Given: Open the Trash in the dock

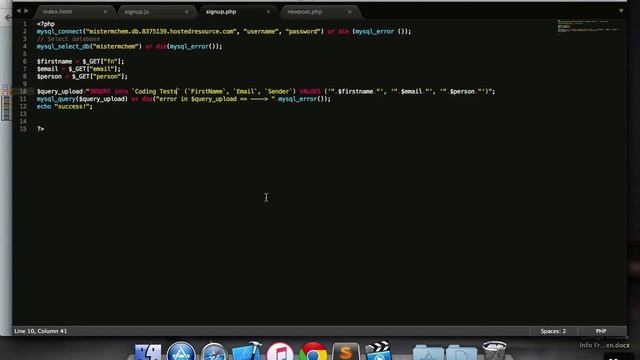Looking at the screenshot, I should 494,351.
